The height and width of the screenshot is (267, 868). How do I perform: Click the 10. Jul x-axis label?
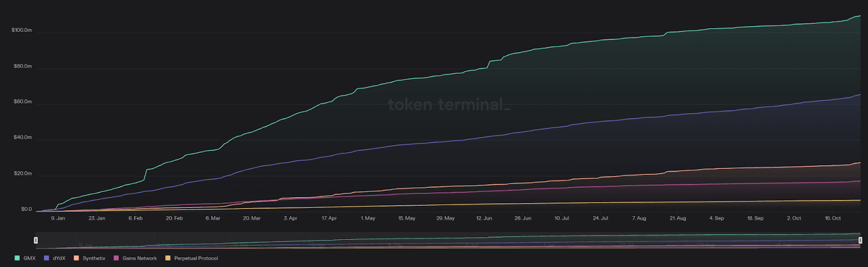click(x=561, y=218)
